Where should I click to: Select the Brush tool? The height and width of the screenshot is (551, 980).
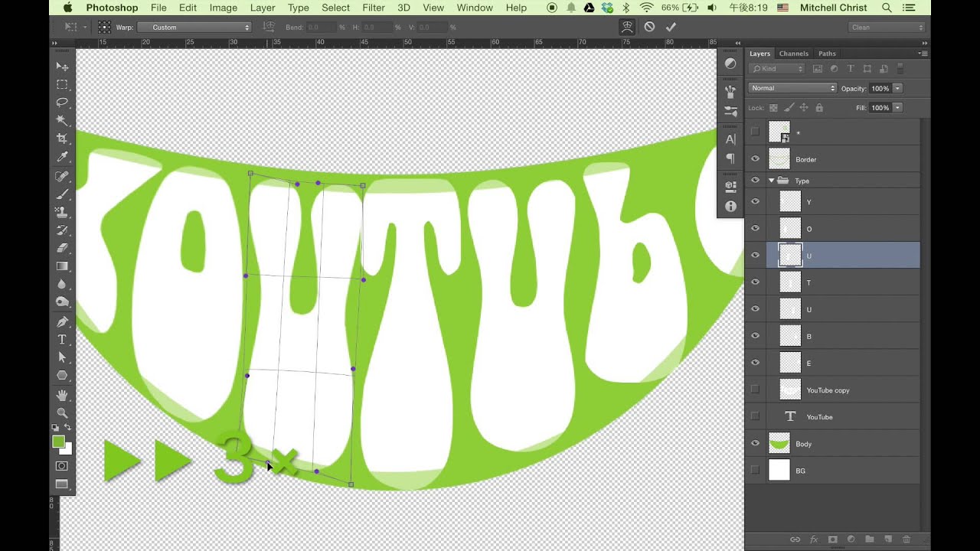62,194
